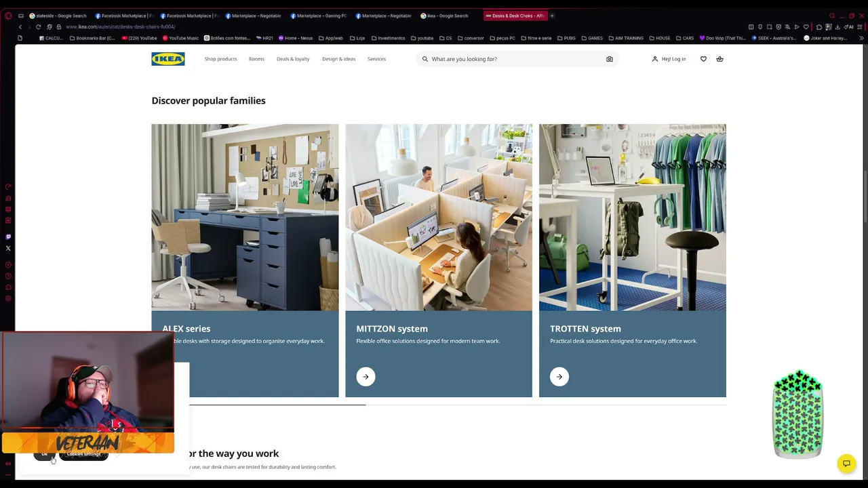
Task: Click the browser search tabs icon
Action: pyautogui.click(x=832, y=16)
